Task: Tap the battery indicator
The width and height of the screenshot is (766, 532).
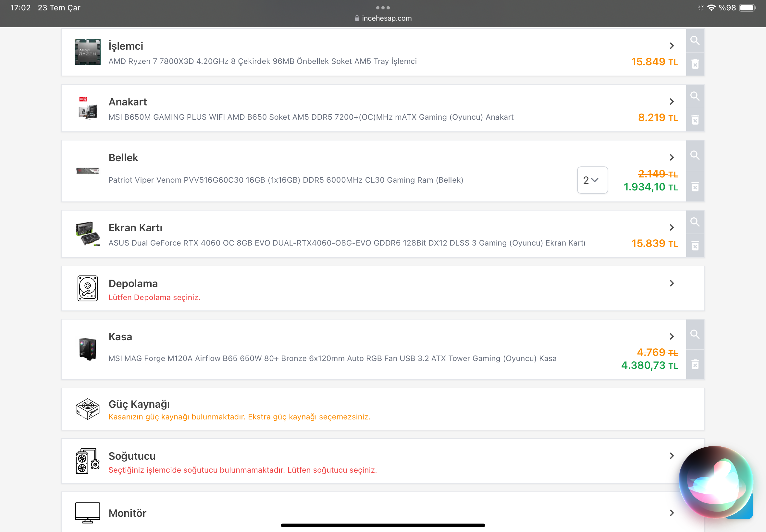Action: tap(747, 8)
